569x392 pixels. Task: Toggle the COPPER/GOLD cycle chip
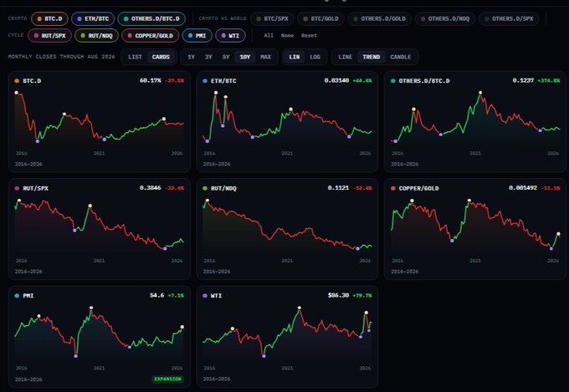point(151,36)
